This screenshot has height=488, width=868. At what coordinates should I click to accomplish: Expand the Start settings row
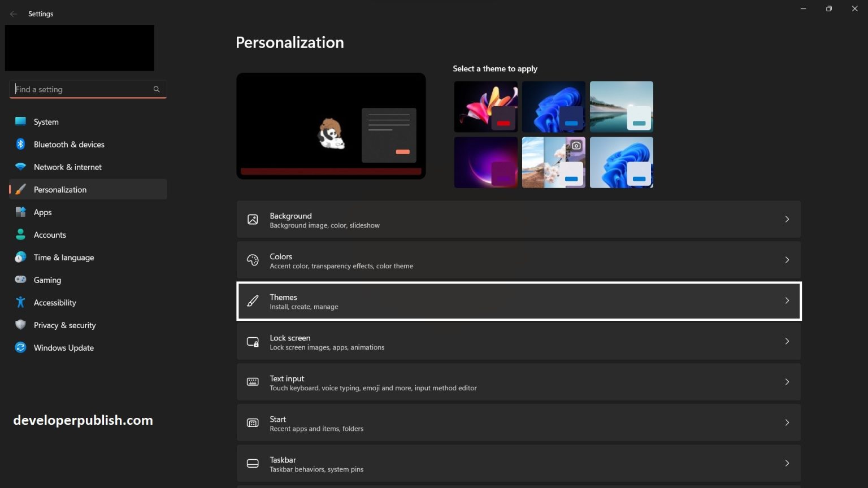787,422
